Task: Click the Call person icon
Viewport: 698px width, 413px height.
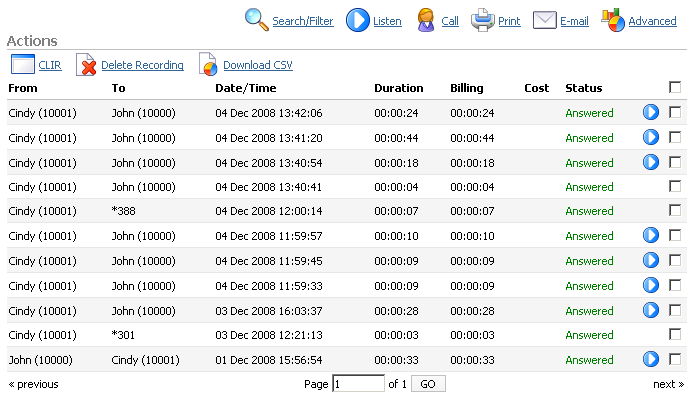Action: pyautogui.click(x=425, y=20)
